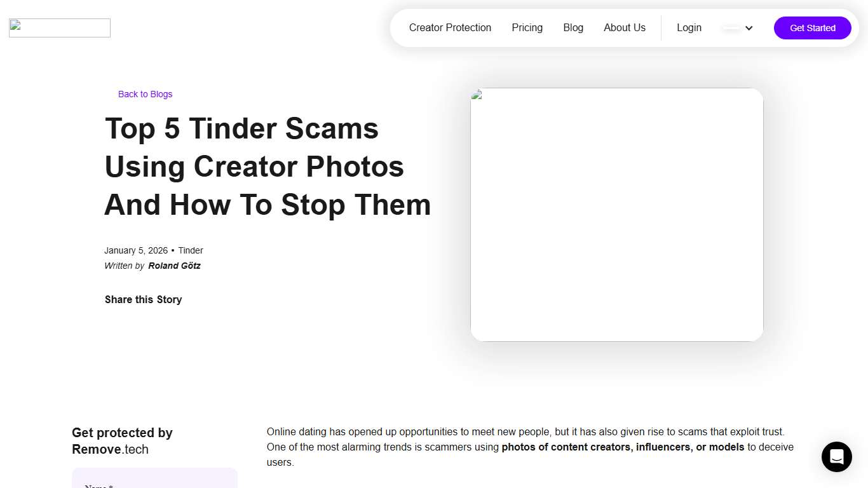Select the Tinder category tag
This screenshot has height=488, width=868.
pos(191,250)
